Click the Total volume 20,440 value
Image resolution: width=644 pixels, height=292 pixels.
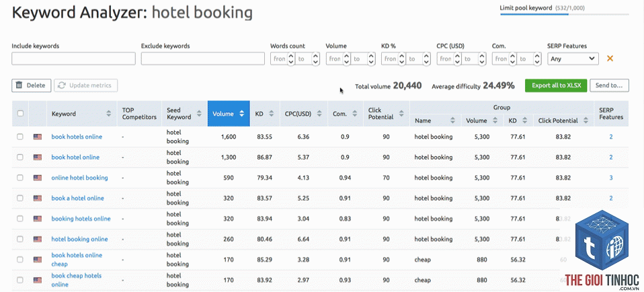click(407, 85)
